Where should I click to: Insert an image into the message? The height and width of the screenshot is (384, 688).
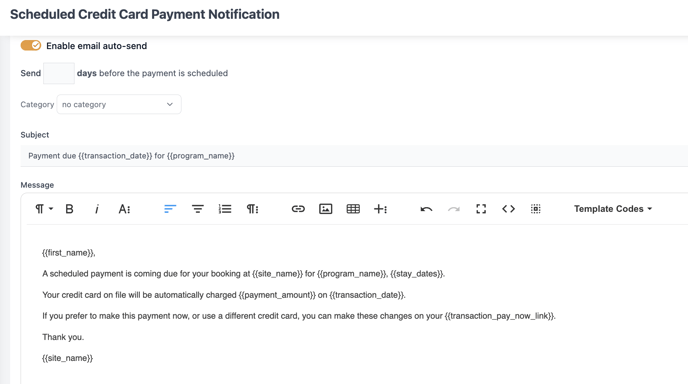pyautogui.click(x=325, y=209)
